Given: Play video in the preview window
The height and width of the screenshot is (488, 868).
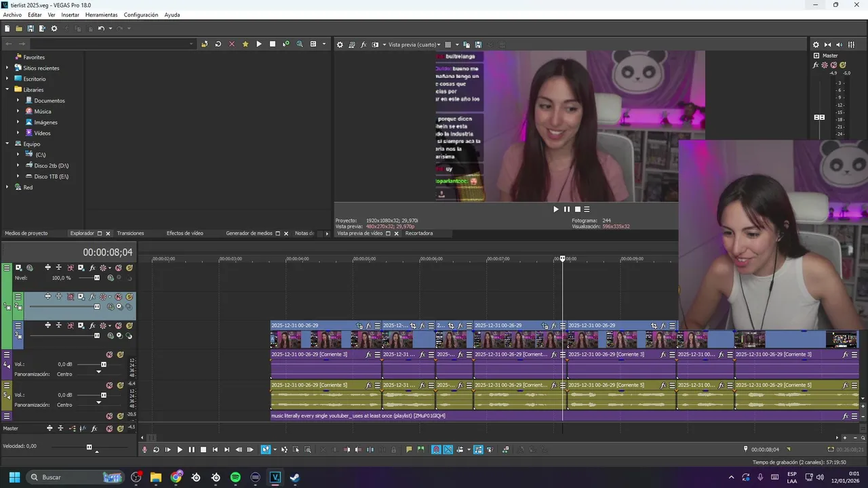Looking at the screenshot, I should pos(556,209).
